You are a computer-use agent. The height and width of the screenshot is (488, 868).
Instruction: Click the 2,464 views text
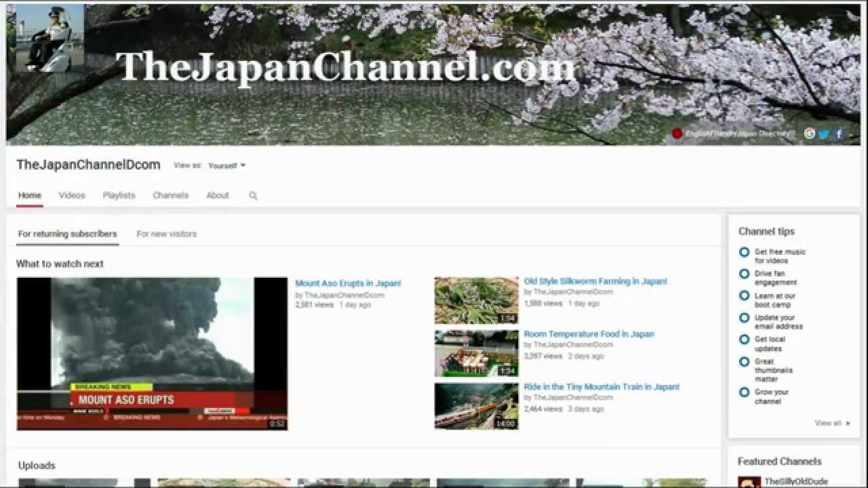click(x=543, y=409)
